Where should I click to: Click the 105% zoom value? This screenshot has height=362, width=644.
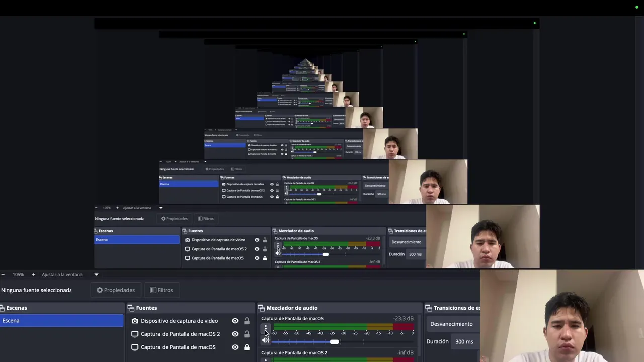18,274
